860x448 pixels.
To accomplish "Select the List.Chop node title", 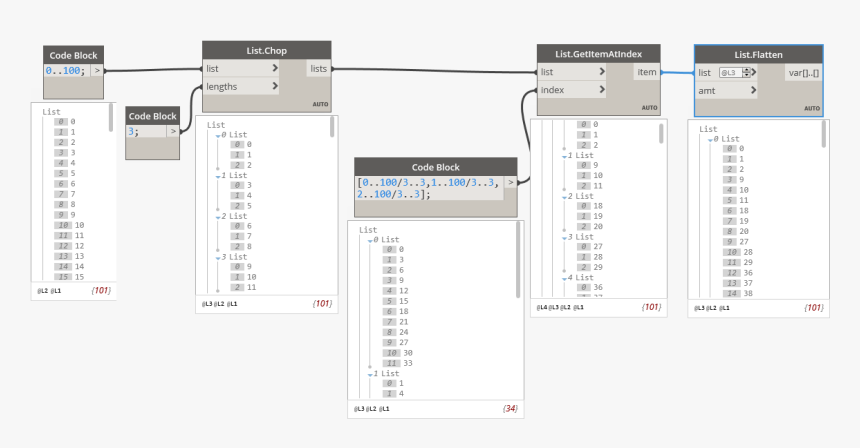I will [267, 50].
